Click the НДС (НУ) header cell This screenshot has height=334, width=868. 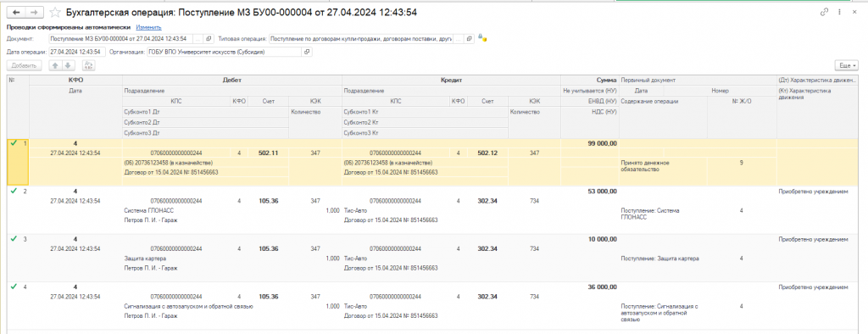[590, 111]
